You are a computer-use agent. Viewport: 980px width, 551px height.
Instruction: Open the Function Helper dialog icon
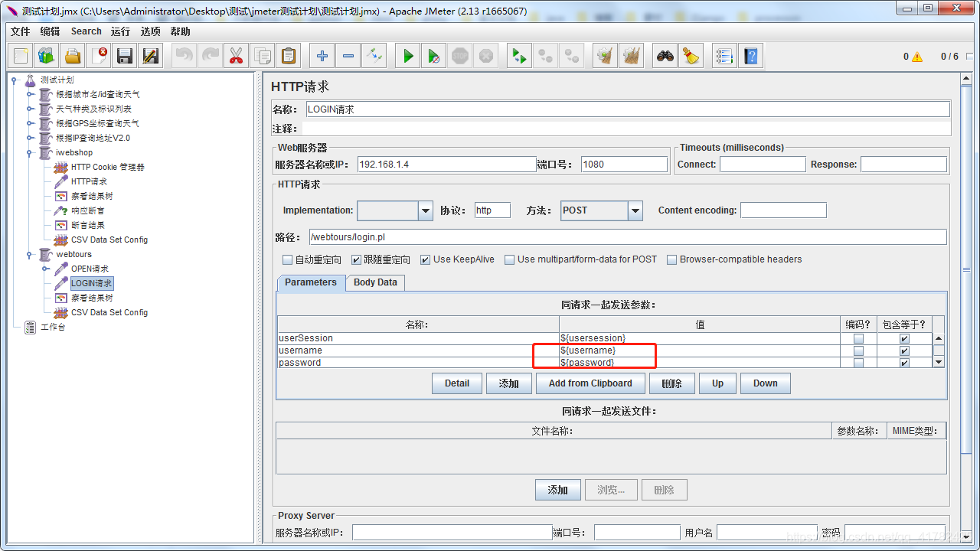pyautogui.click(x=724, y=56)
